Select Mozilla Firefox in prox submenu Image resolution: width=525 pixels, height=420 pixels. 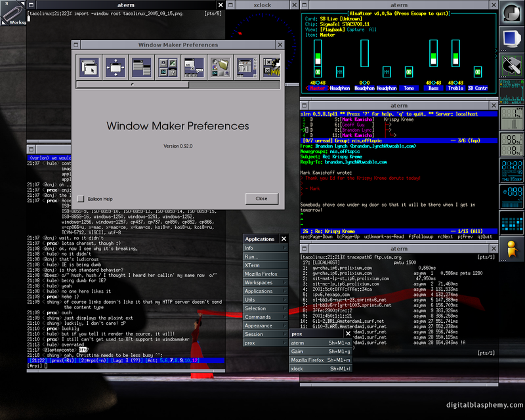[320, 360]
